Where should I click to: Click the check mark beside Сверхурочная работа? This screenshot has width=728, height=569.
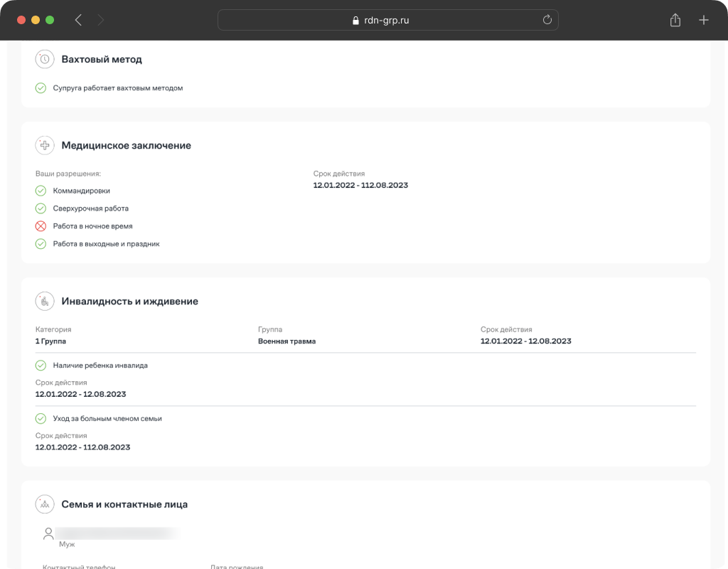click(41, 208)
